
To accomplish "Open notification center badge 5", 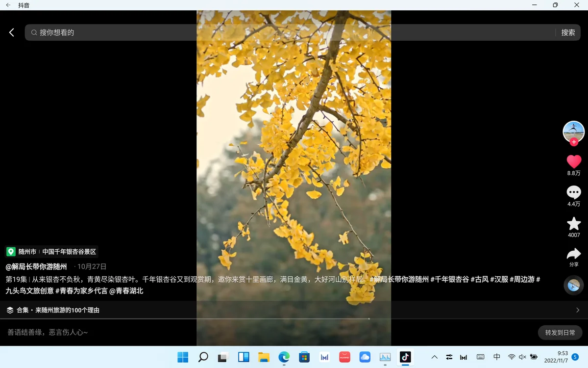I will pyautogui.click(x=576, y=357).
